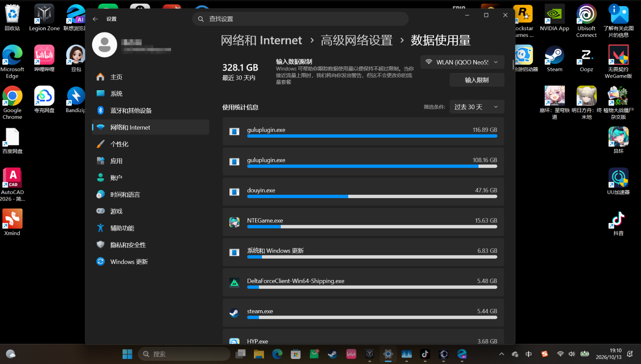Open the user account avatar in Settings
The height and width of the screenshot is (364, 641).
(x=105, y=45)
